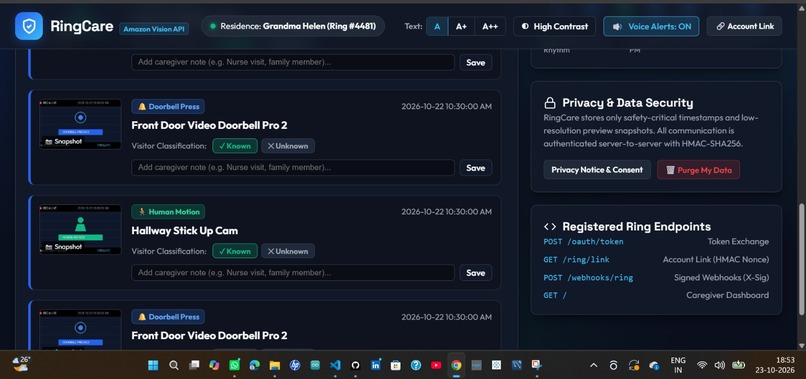The image size is (806, 379).
Task: Open the ENG IN language switcher
Action: (x=678, y=365)
